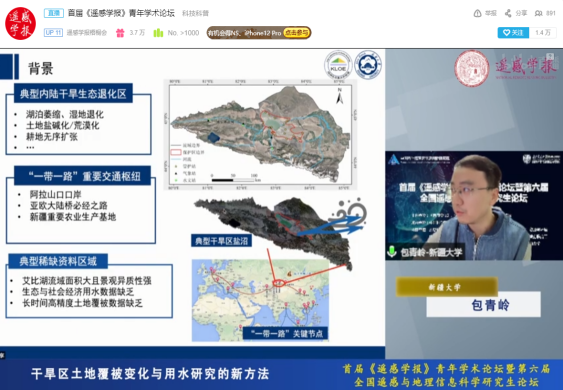The height and width of the screenshot is (390, 563).
Task: Click the blue university emblem on slide
Action: (x=368, y=65)
